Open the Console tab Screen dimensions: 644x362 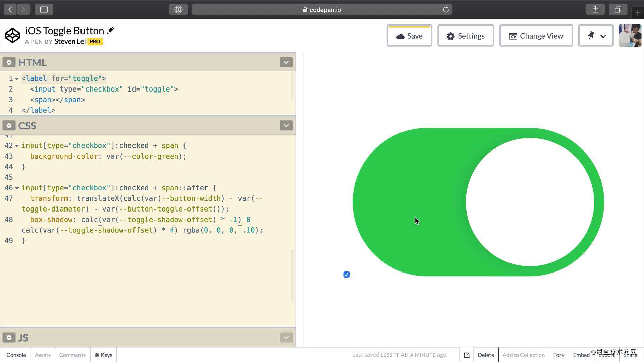coord(16,355)
